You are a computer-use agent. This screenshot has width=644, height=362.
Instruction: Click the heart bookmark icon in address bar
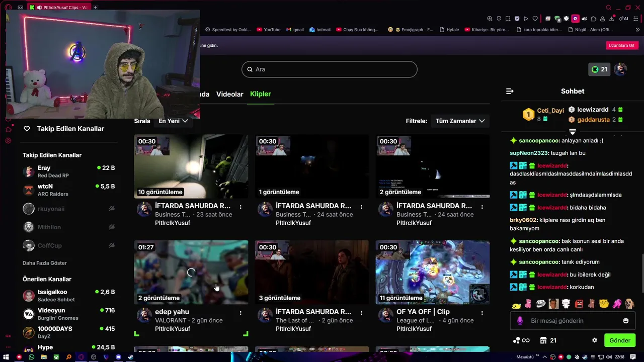coord(535,19)
